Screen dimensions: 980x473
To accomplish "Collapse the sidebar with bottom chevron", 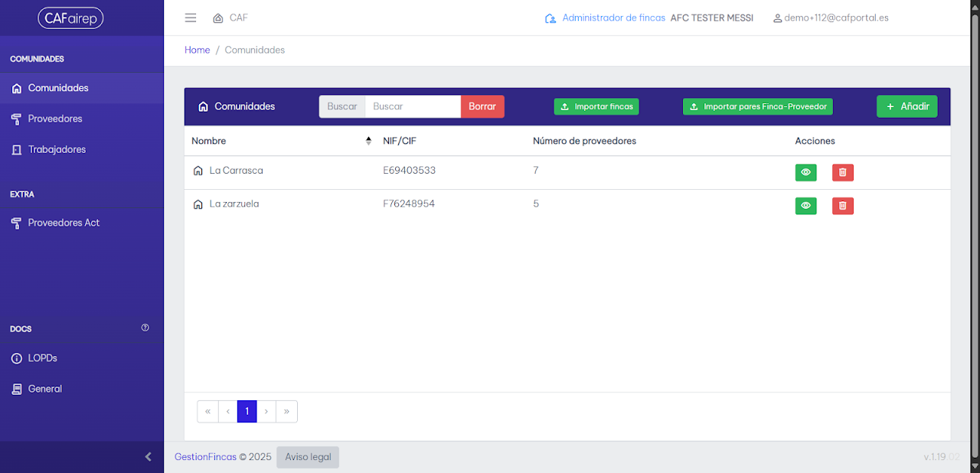I will point(149,457).
